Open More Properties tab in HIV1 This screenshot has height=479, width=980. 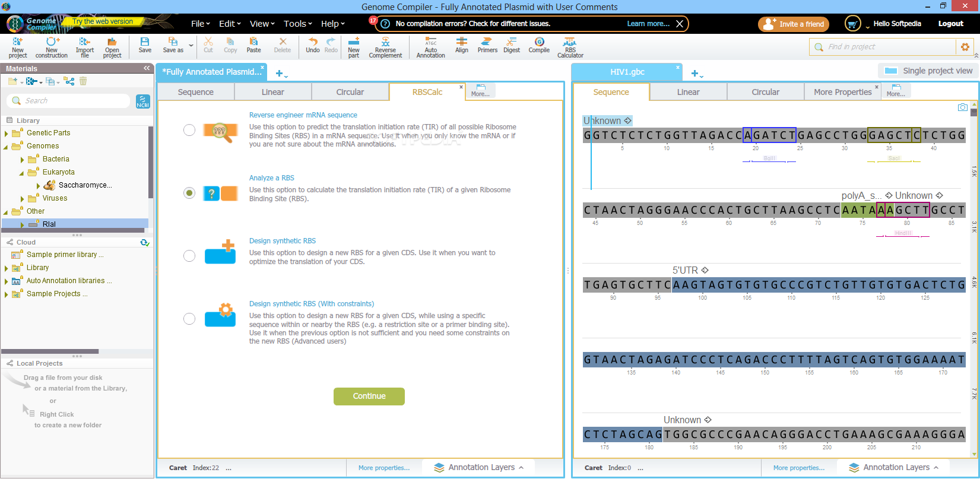(x=842, y=92)
